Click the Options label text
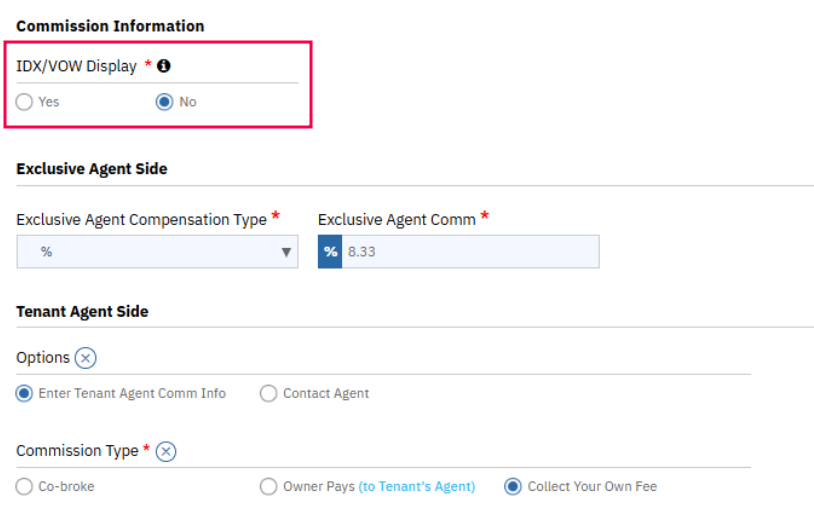This screenshot has height=517, width=814. pos(43,358)
